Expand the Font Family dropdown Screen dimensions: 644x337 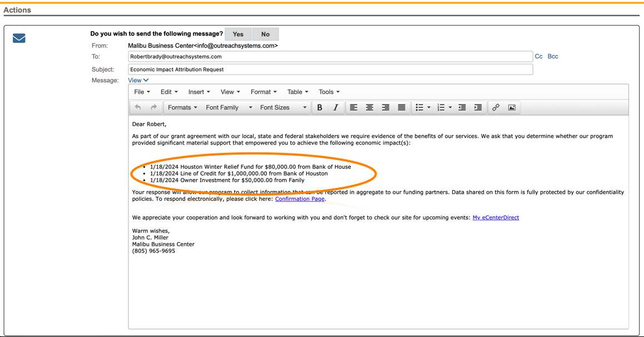(229, 107)
